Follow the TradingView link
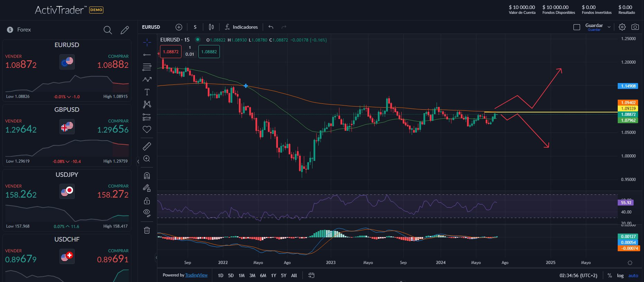This screenshot has height=282, width=644. tap(196, 275)
